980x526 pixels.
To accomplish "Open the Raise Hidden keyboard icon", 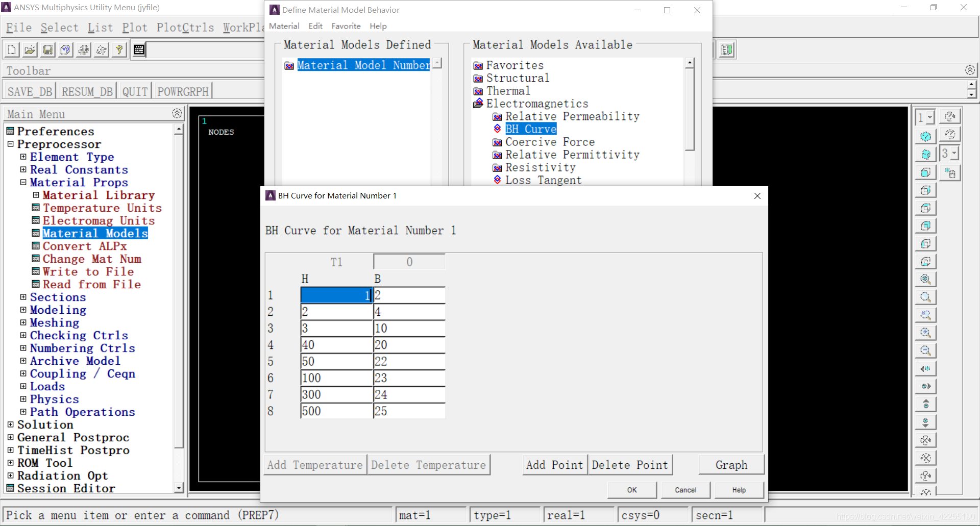I will coord(139,49).
